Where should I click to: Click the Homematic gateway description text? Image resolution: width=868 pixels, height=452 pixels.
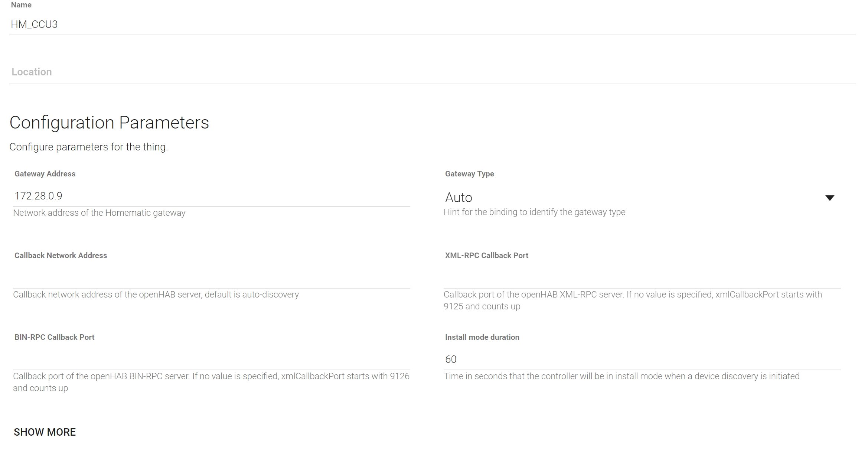click(99, 212)
